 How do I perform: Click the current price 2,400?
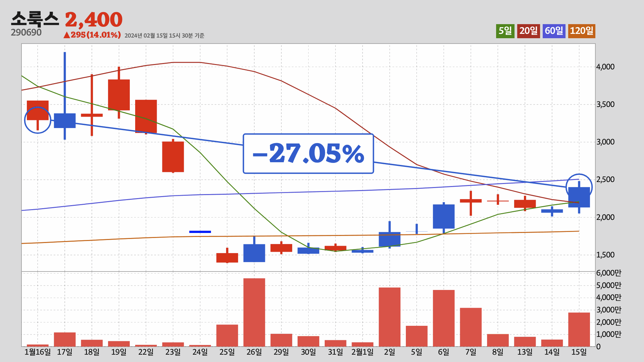pos(94,19)
